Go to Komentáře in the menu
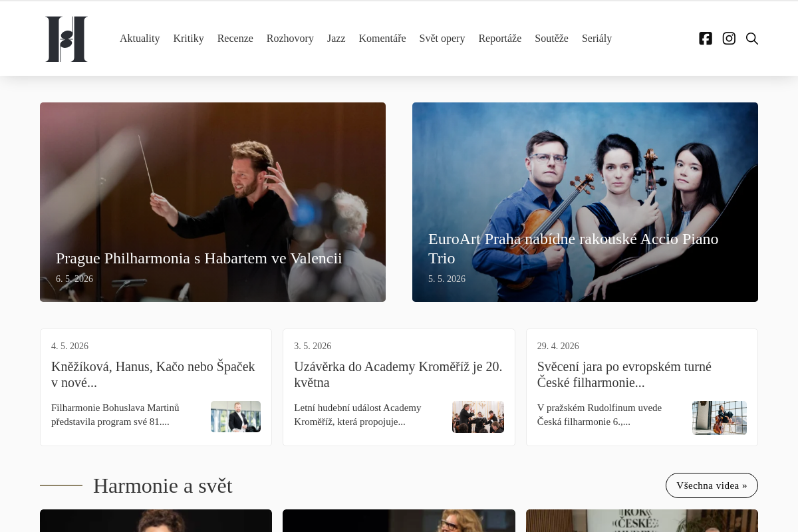 382,39
